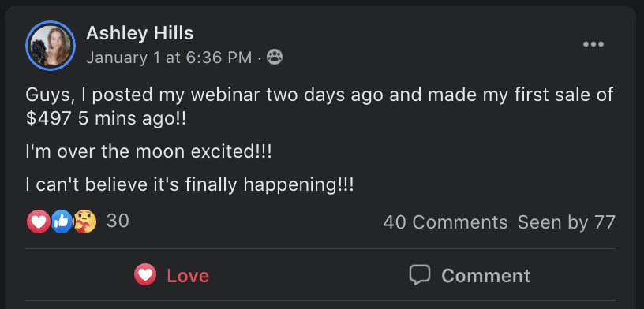Click the red Love text label
The height and width of the screenshot is (309, 644).
[188, 276]
